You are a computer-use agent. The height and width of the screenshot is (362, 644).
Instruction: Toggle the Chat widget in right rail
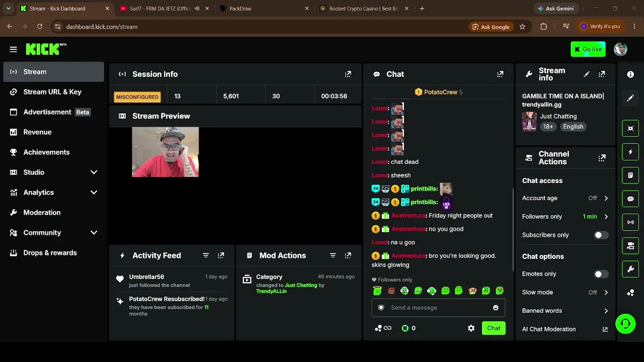tap(630, 199)
